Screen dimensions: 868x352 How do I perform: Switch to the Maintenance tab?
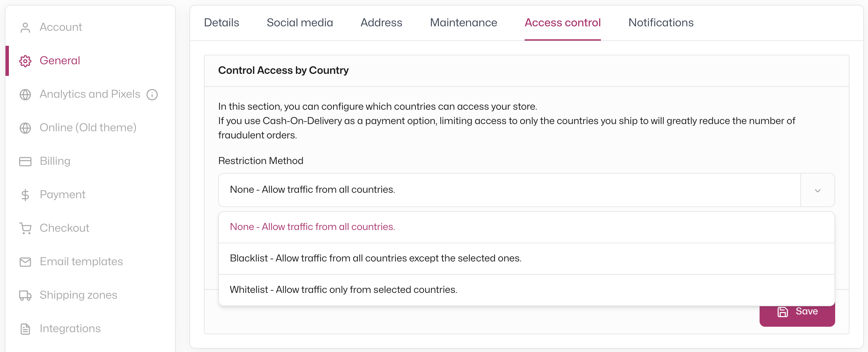(463, 23)
